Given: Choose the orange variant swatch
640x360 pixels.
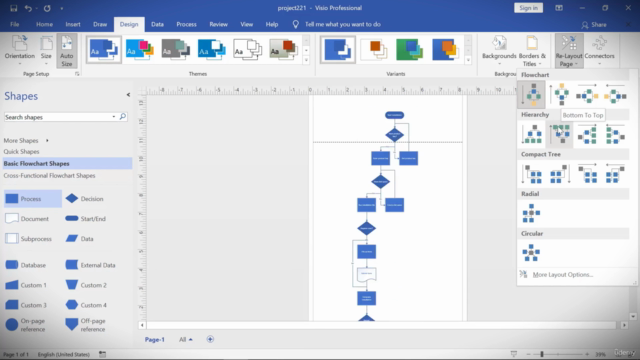Looking at the screenshot, I should click(374, 49).
